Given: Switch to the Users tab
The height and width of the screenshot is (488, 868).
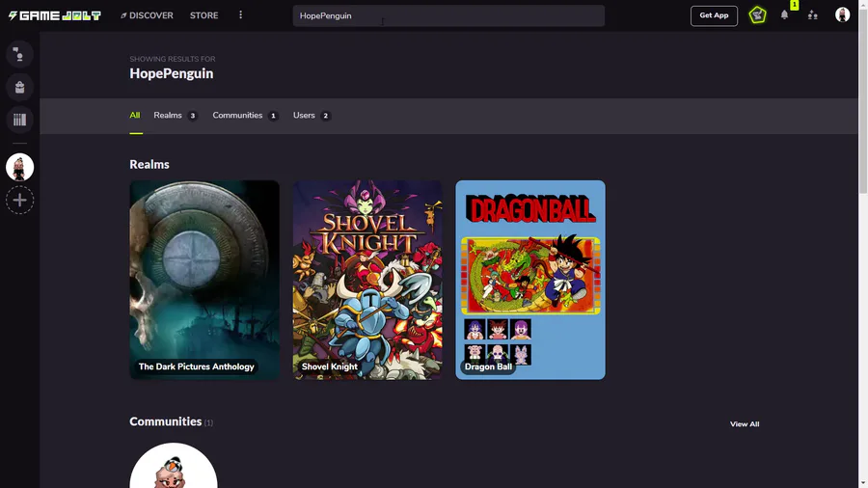Looking at the screenshot, I should click(312, 115).
